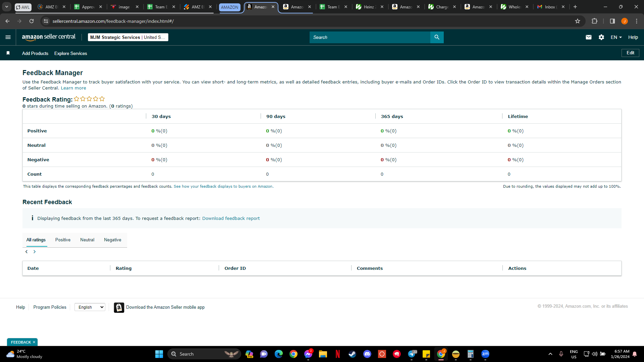The image size is (644, 362).
Task: Open Netflix from the taskbar
Action: [x=338, y=354]
